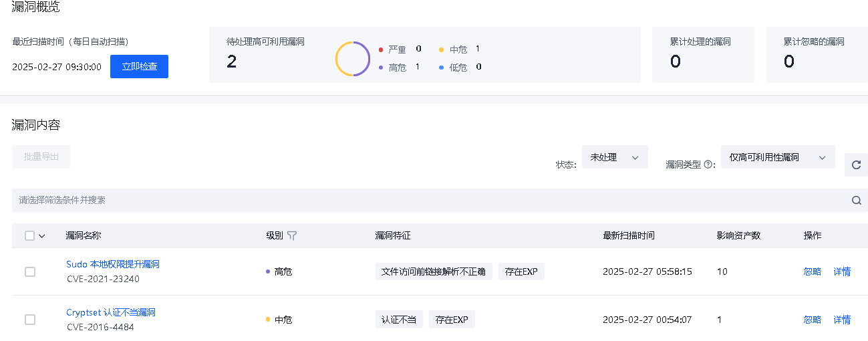Click the 立即检查 button
Screen dimensions: 868x341
click(x=139, y=67)
